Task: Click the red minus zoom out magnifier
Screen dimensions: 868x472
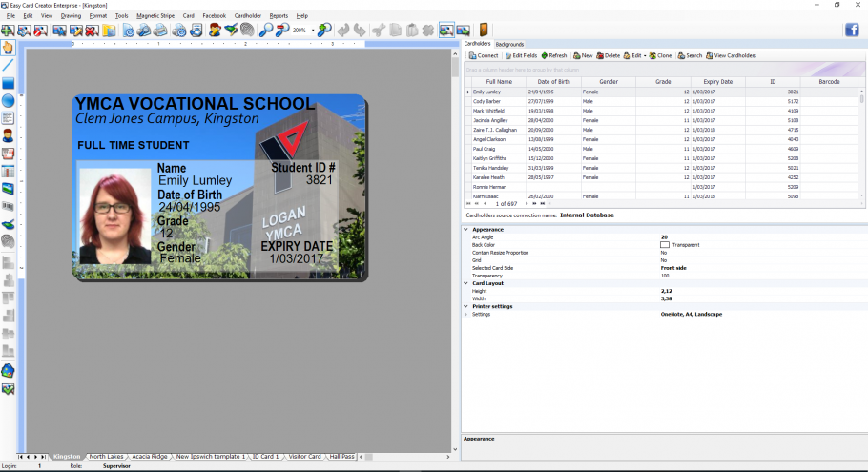Action: point(282,30)
